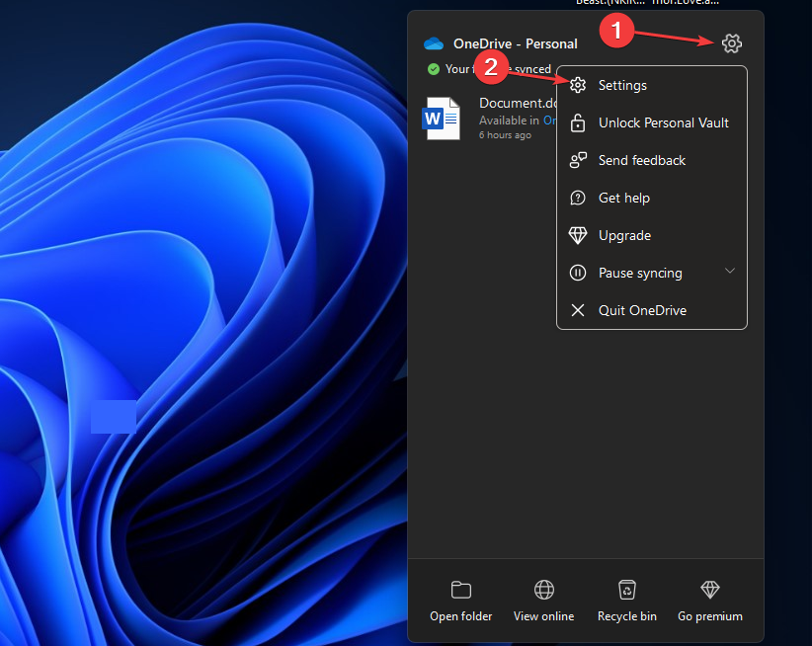Click the Get help question mark icon
This screenshot has width=812, height=646.
pos(578,198)
